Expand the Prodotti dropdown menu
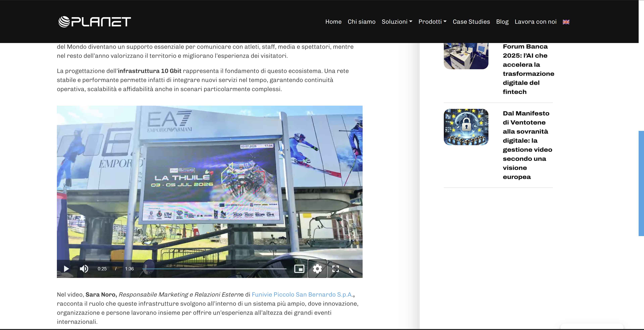Viewport: 644px width, 330px height. [433, 22]
